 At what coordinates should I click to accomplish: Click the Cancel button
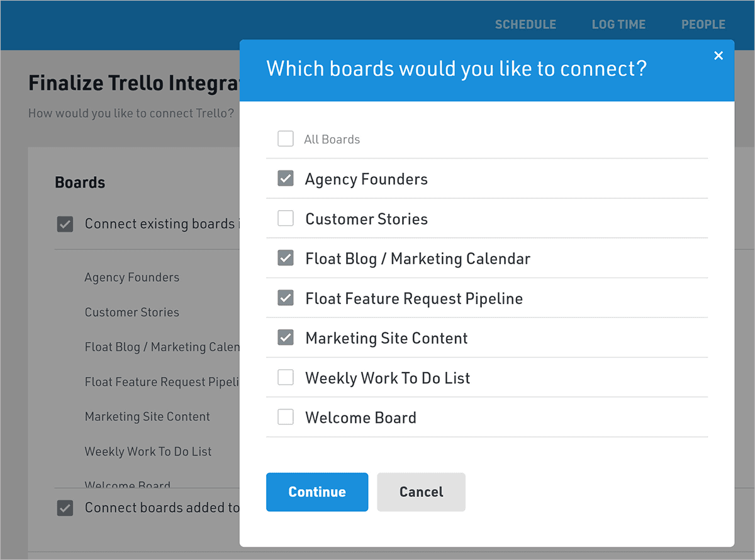(x=421, y=492)
